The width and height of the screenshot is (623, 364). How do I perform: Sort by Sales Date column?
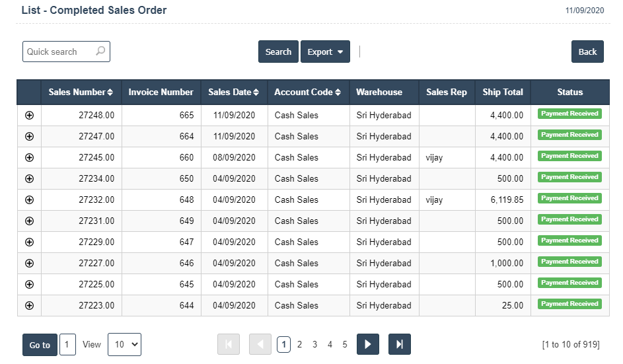pyautogui.click(x=233, y=92)
